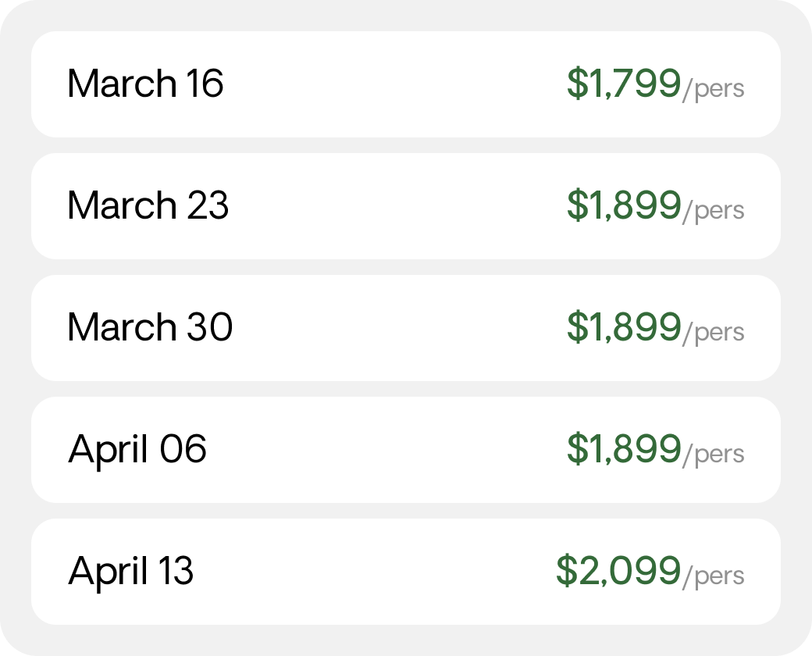Click the /pers label on April 06 row

coord(713,455)
